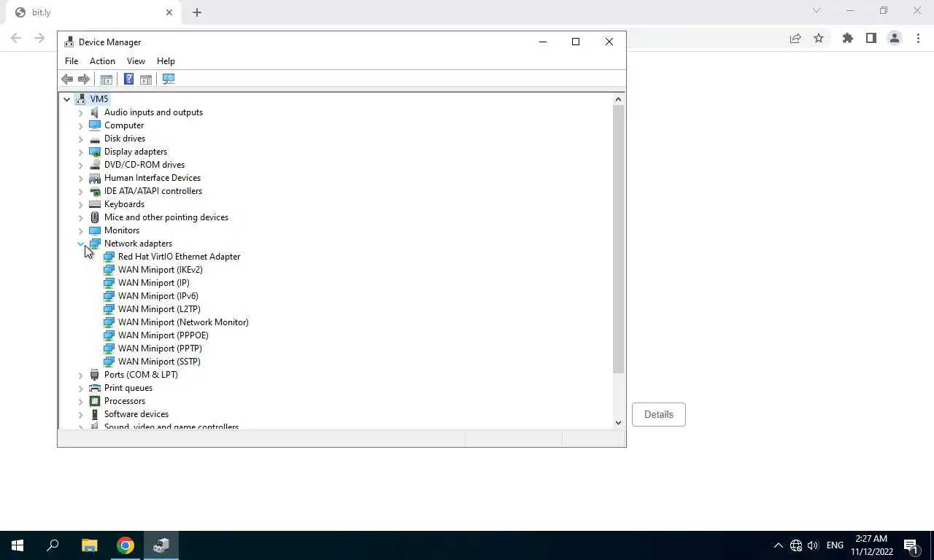
Task: Click the Mice and other pointing devices icon
Action: click(x=94, y=217)
